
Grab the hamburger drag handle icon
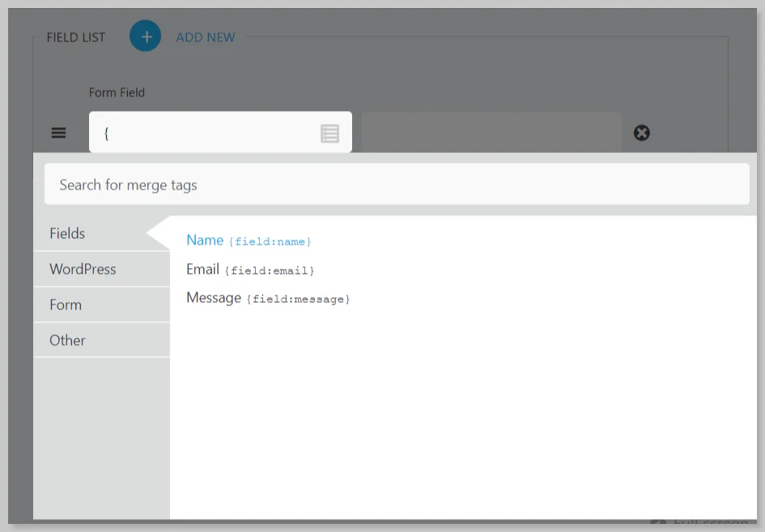tap(59, 133)
